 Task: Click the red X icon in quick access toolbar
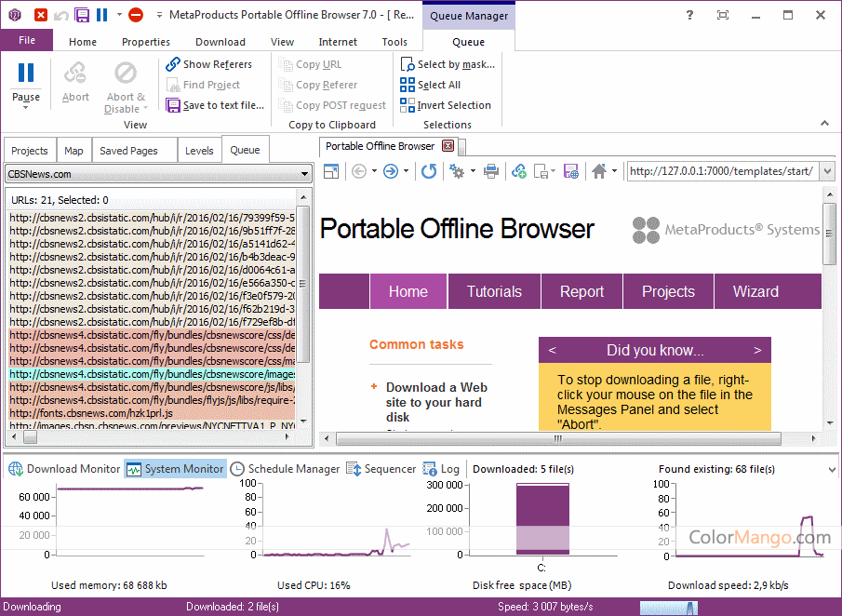41,15
